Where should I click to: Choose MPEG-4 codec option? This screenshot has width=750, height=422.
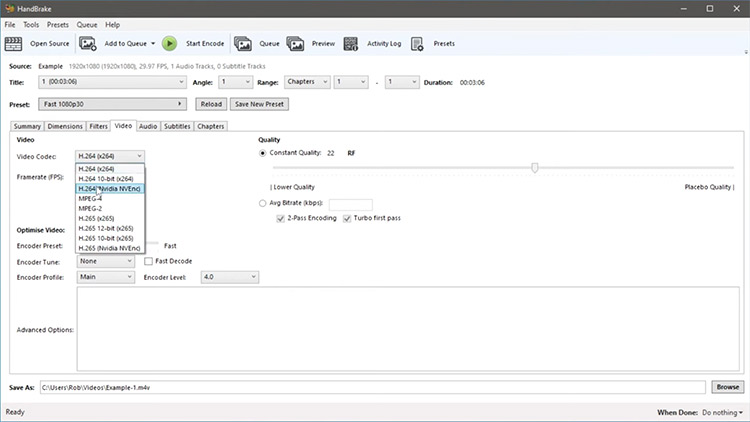pyautogui.click(x=110, y=199)
